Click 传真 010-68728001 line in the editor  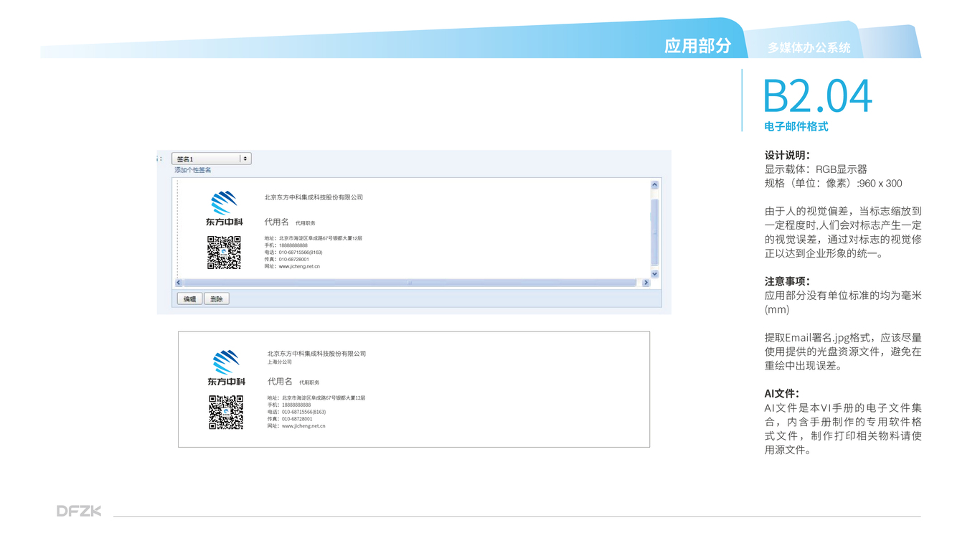pyautogui.click(x=287, y=259)
